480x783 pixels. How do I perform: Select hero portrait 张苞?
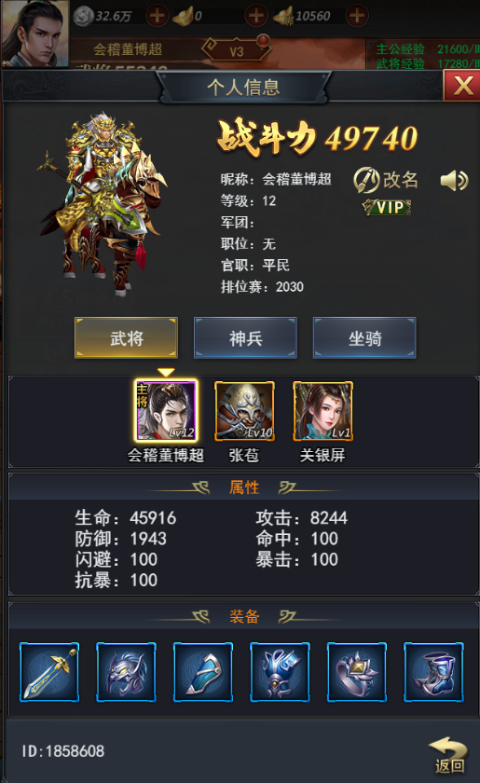(x=244, y=411)
